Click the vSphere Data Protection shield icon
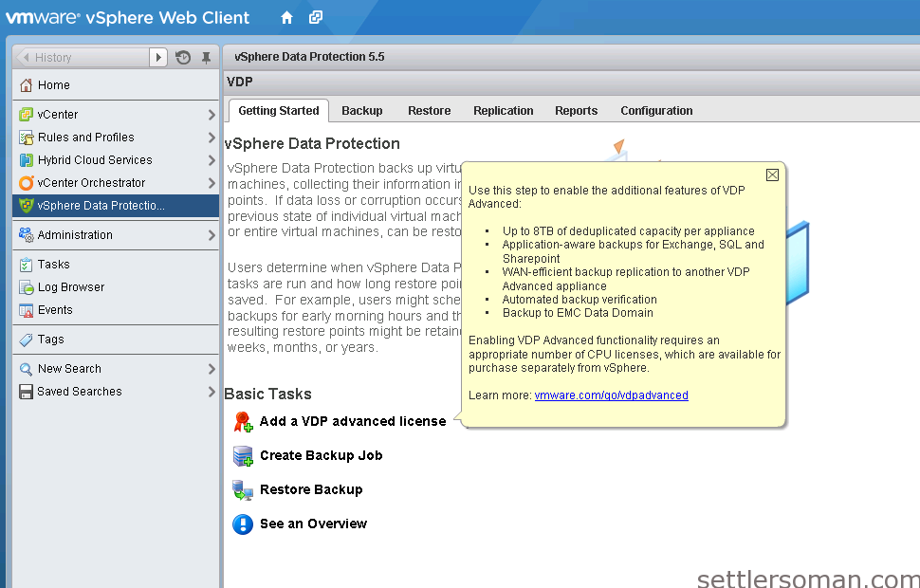The image size is (920, 588). pyautogui.click(x=26, y=206)
